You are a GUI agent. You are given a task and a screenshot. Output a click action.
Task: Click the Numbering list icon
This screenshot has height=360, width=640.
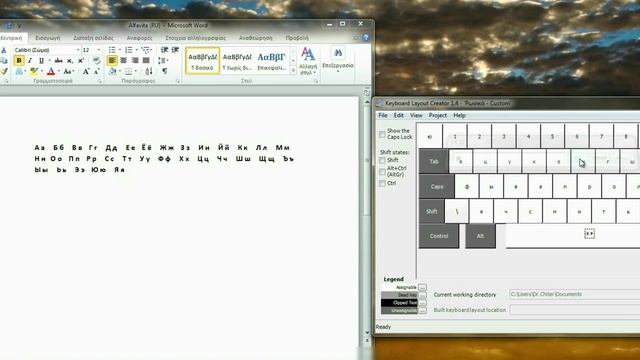pos(129,50)
